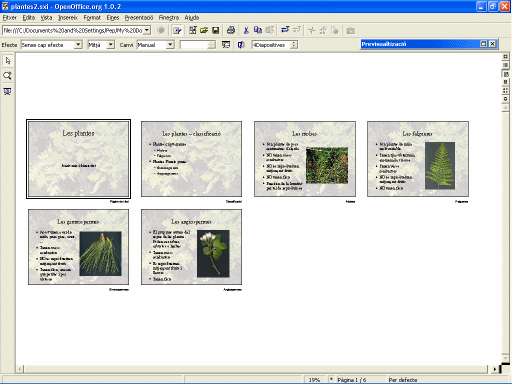Expand the file URL path dropdown

pyautogui.click(x=147, y=30)
